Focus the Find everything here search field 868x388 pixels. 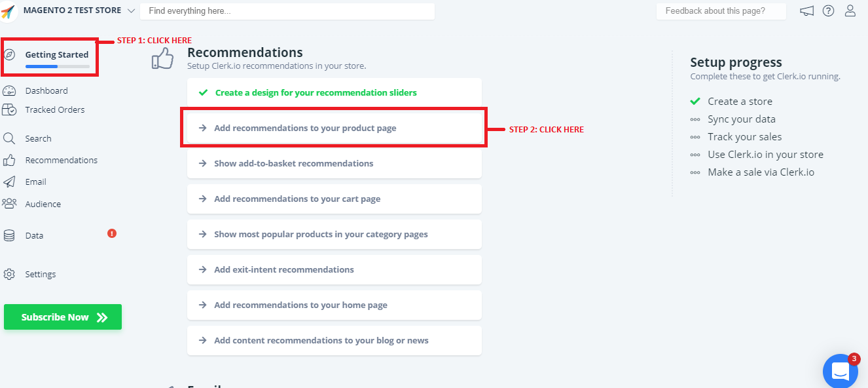[287, 11]
